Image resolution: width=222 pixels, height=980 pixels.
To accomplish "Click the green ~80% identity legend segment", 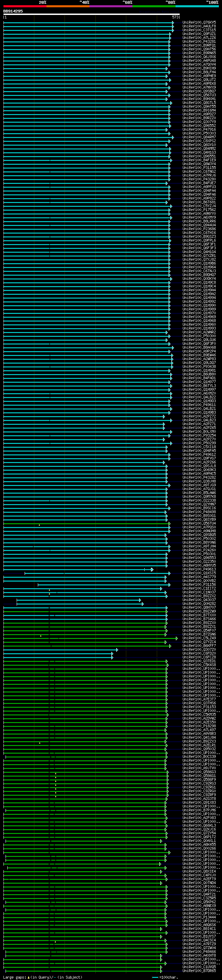I will coord(154,6).
